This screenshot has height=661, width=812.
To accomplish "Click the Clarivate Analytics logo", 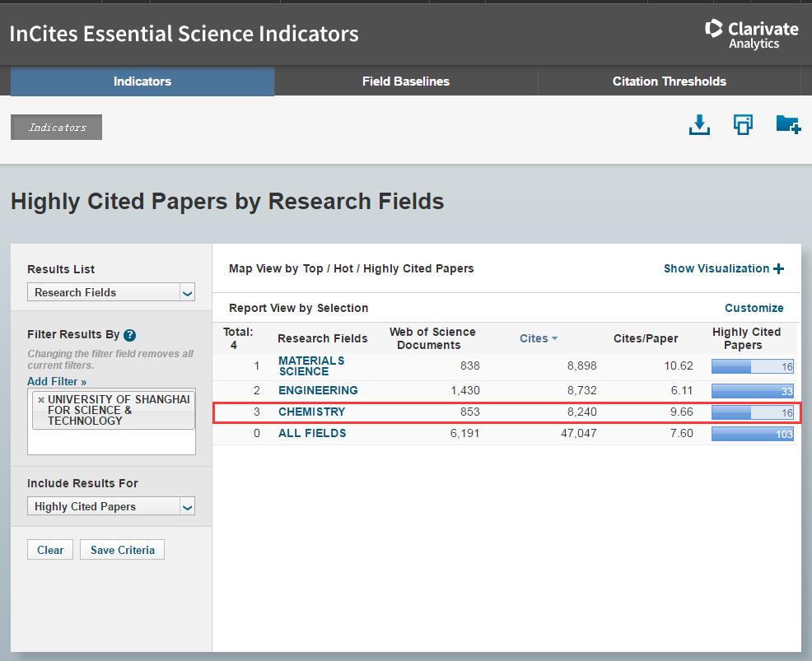I will coord(751,35).
